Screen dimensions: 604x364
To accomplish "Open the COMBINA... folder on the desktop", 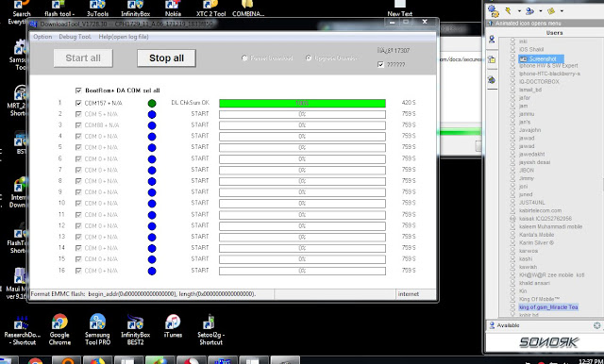I will [248, 8].
